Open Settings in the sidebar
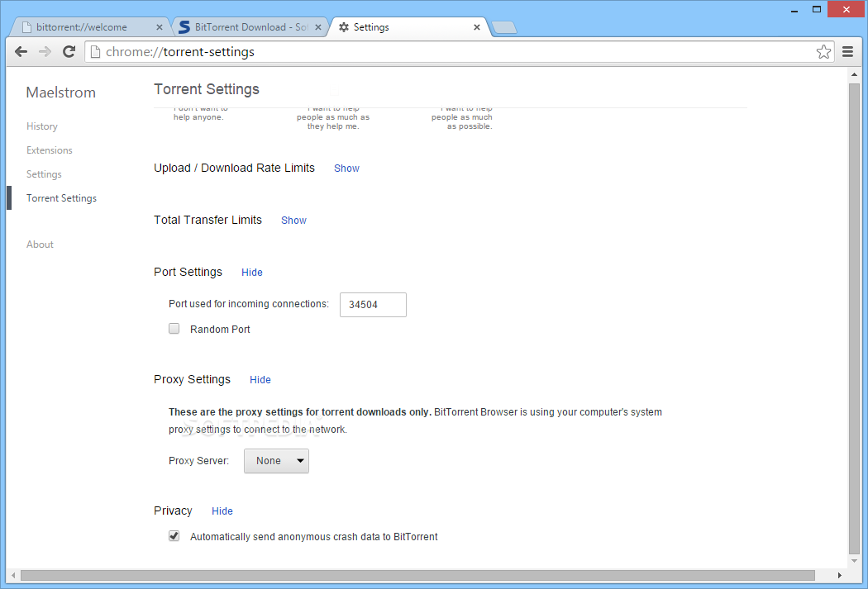The image size is (868, 589). pos(45,174)
